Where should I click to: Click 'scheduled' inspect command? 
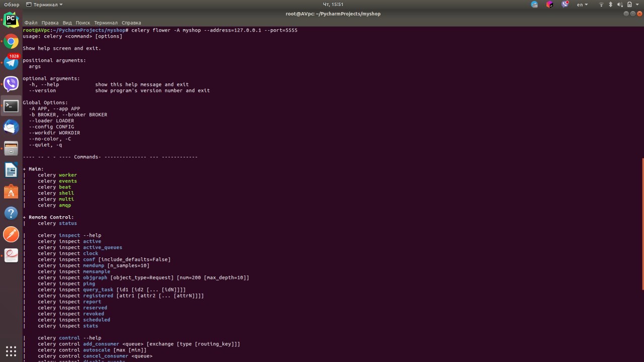pos(97,320)
